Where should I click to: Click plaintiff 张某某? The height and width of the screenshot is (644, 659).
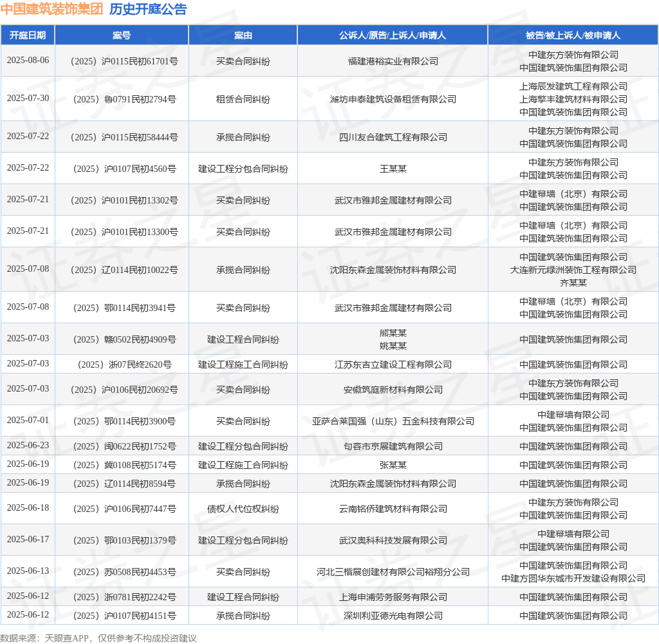(x=393, y=465)
